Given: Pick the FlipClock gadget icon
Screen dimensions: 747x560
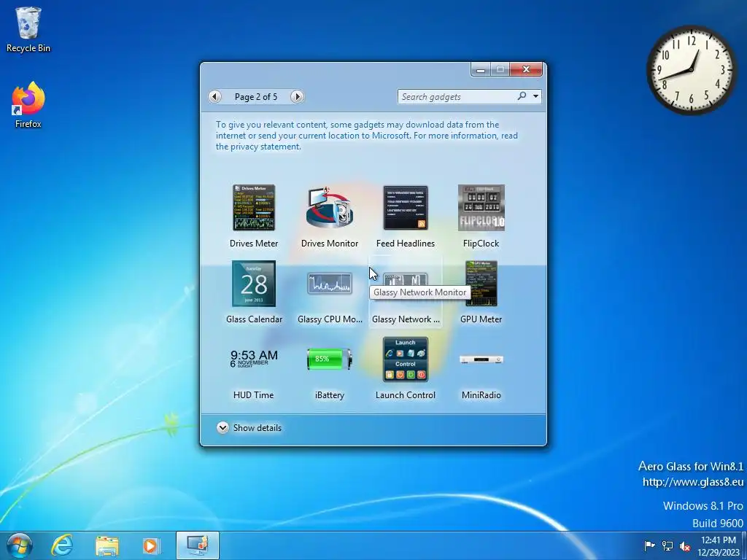Looking at the screenshot, I should pos(481,208).
